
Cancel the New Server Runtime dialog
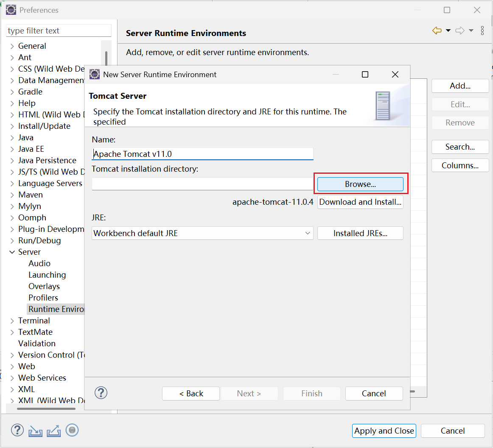tap(374, 393)
